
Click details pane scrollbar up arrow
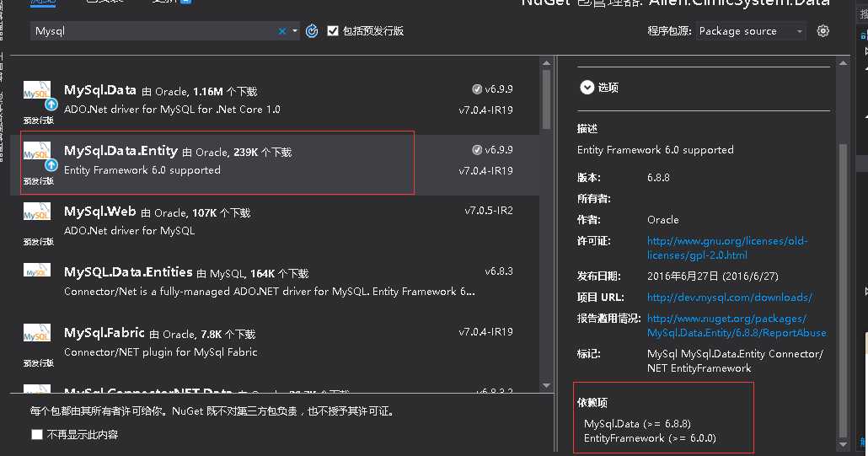pyautogui.click(x=843, y=63)
